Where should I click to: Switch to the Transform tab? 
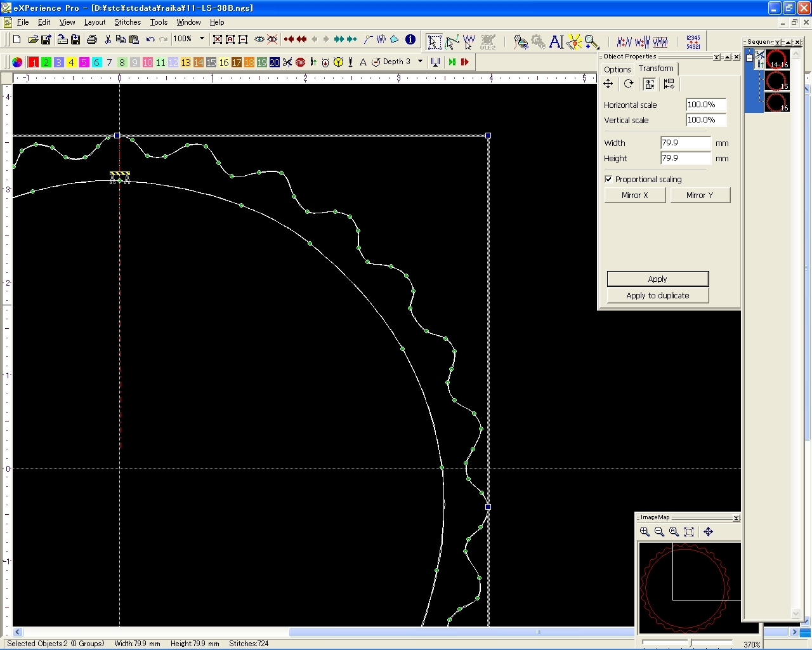click(656, 69)
